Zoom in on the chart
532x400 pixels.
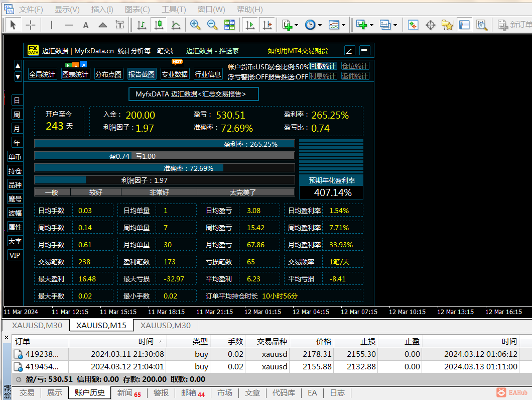(195, 25)
